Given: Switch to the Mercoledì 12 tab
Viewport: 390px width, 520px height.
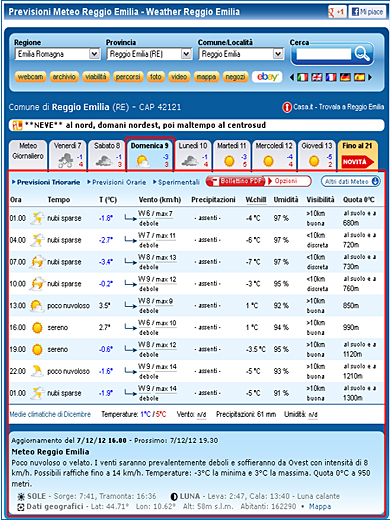Looking at the screenshot, I should [274, 155].
